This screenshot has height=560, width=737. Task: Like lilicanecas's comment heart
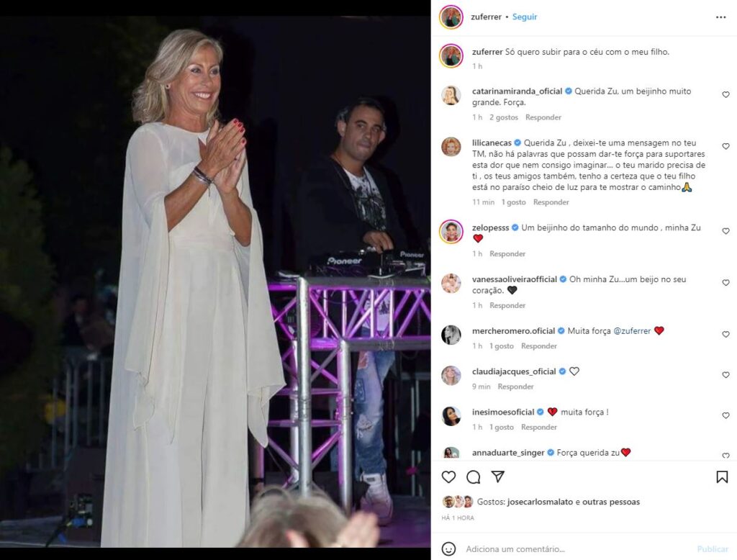725,146
